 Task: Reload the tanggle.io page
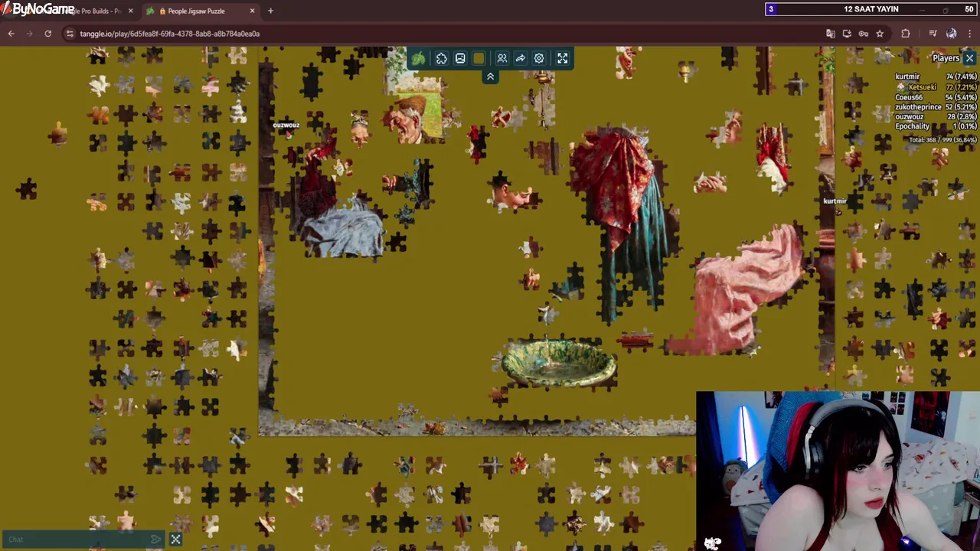coord(47,34)
